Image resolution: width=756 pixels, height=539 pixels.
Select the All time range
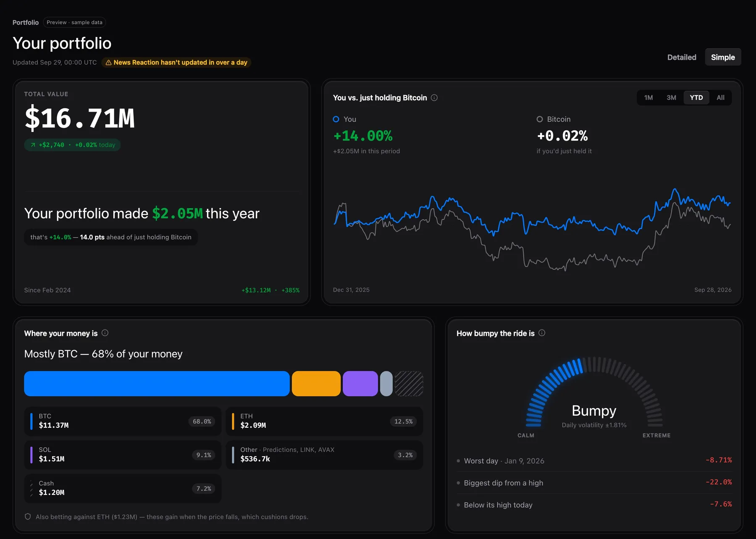click(720, 97)
